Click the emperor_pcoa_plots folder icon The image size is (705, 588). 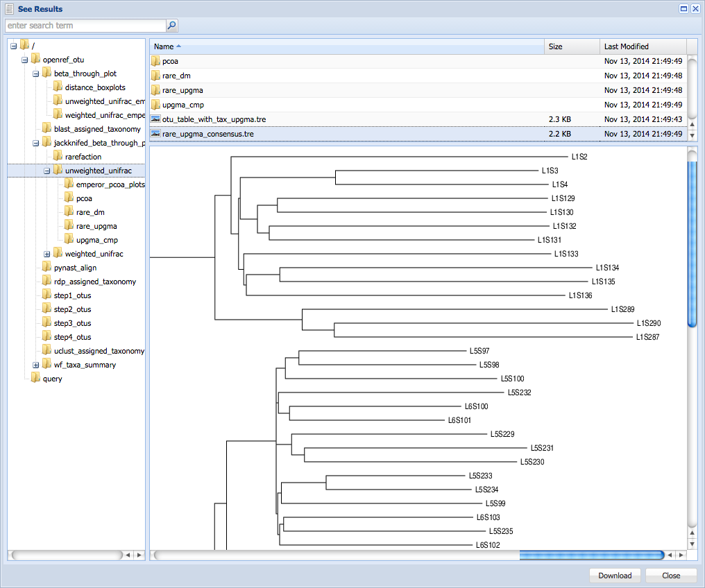click(69, 184)
